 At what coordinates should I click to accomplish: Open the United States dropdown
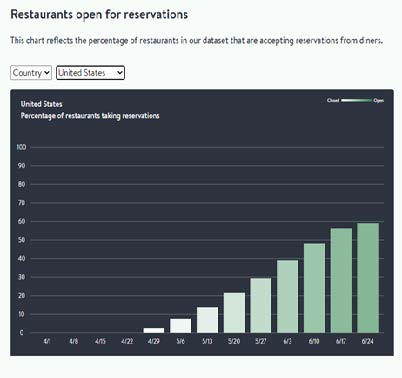pos(90,73)
